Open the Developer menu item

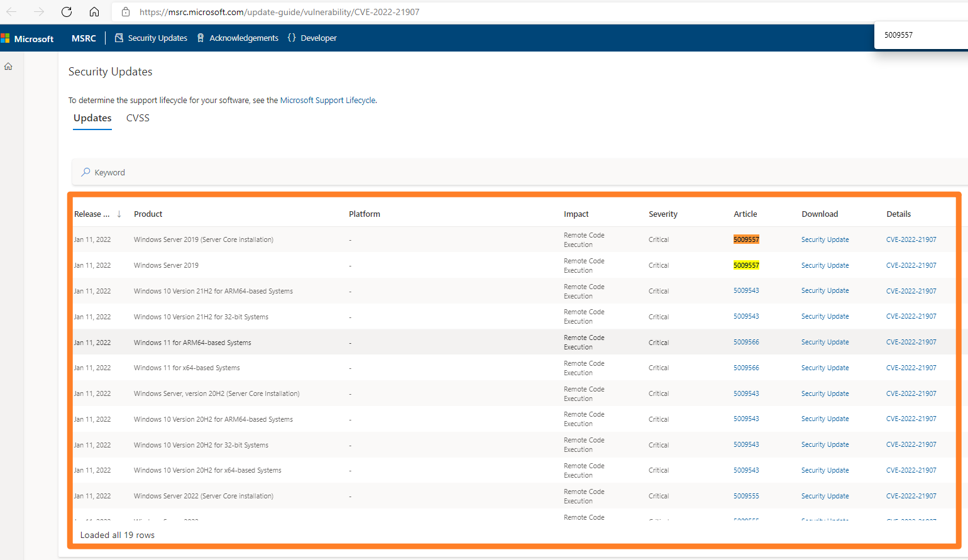[312, 38]
